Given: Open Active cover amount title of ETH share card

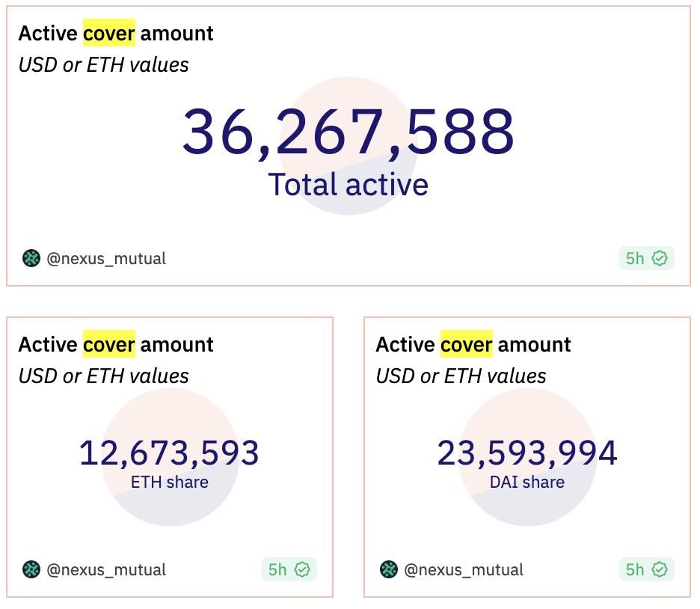Looking at the screenshot, I should [116, 345].
